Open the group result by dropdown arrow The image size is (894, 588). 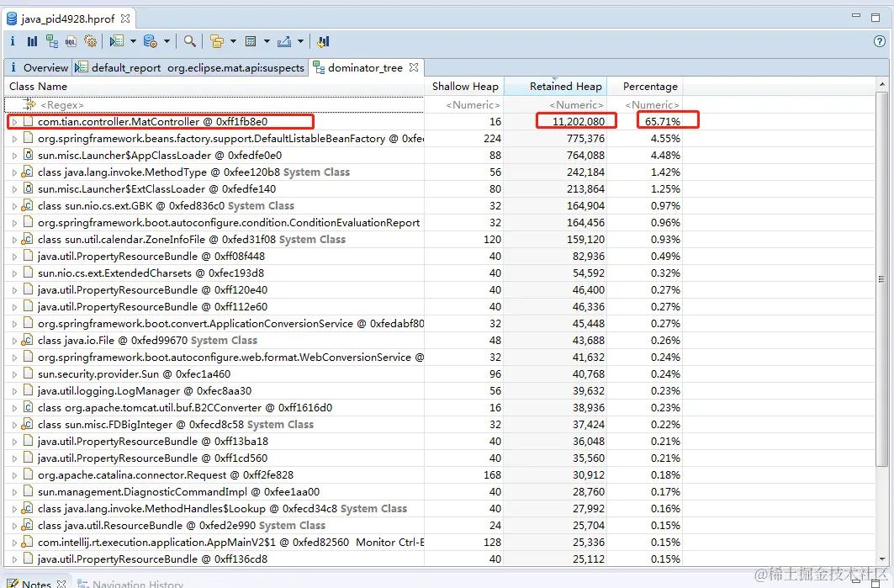point(233,41)
